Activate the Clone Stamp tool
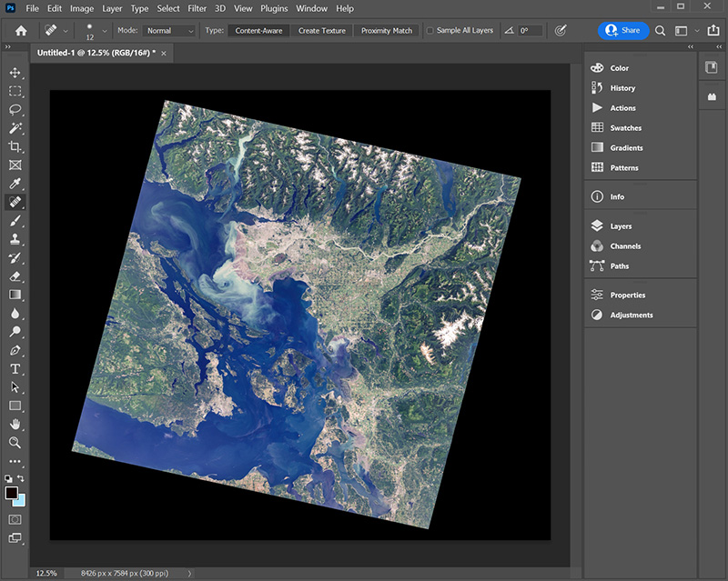This screenshot has height=581, width=728. pyautogui.click(x=15, y=240)
